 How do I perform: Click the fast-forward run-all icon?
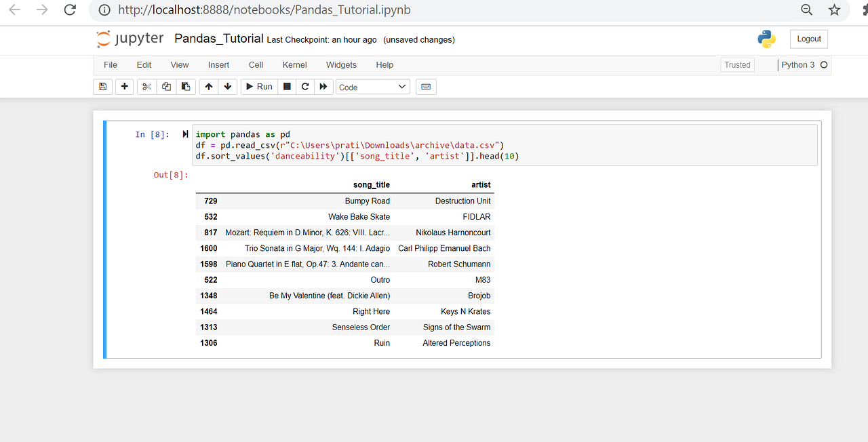(323, 86)
